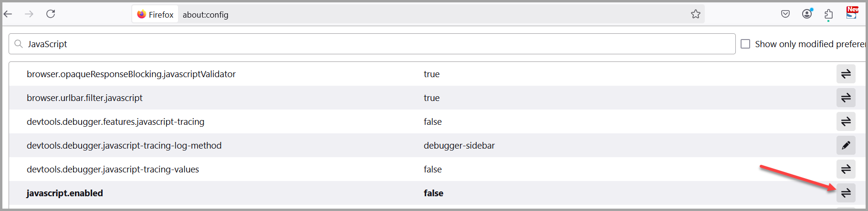Open the Firefox account icon

point(807,14)
